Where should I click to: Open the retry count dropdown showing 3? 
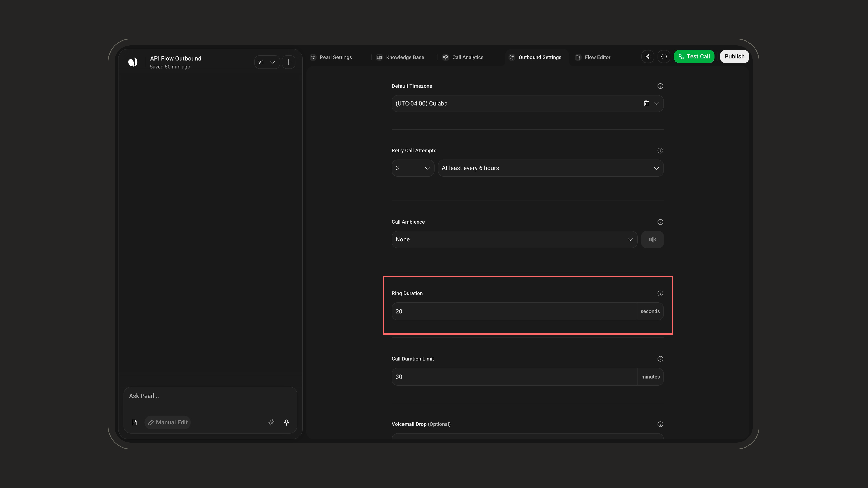point(413,168)
